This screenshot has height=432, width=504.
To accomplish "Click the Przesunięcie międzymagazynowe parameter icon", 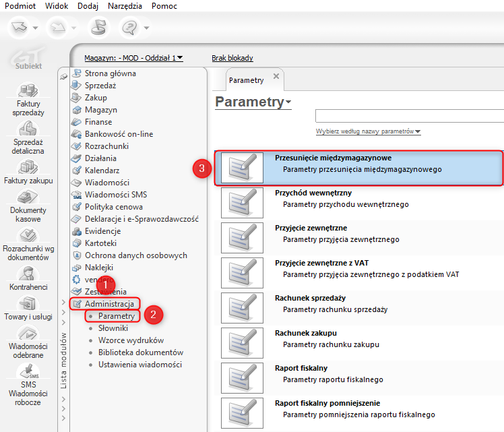I will [x=242, y=168].
